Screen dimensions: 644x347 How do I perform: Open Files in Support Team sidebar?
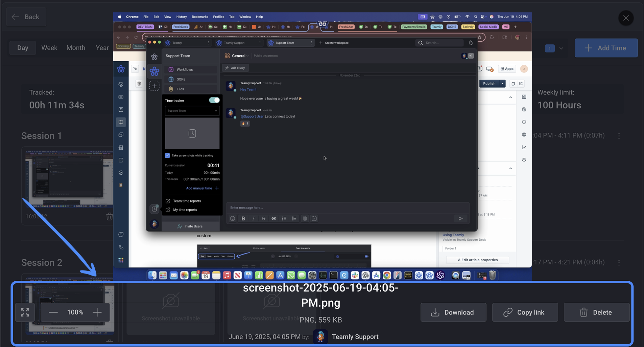[191, 89]
